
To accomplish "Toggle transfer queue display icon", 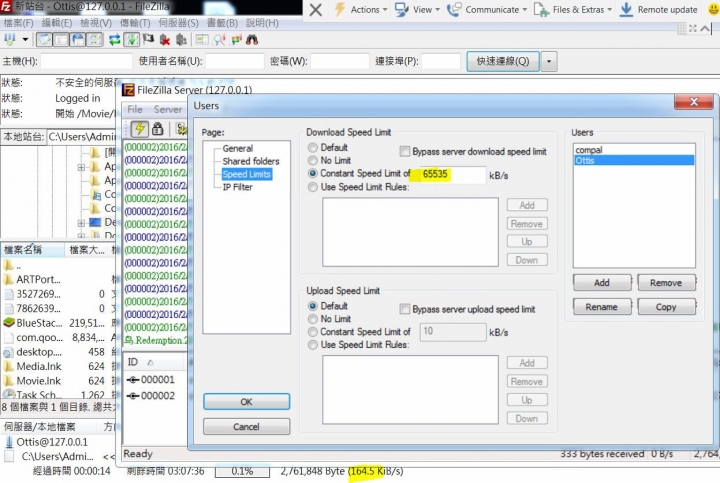I will (95, 40).
